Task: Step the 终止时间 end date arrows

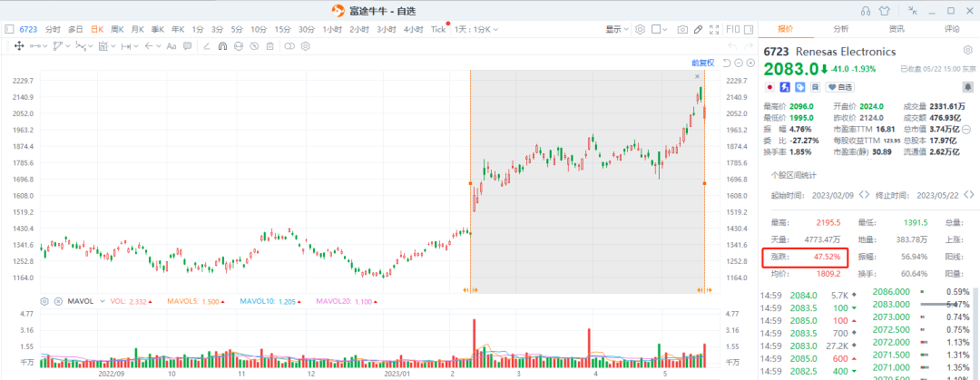Action: tap(969, 194)
